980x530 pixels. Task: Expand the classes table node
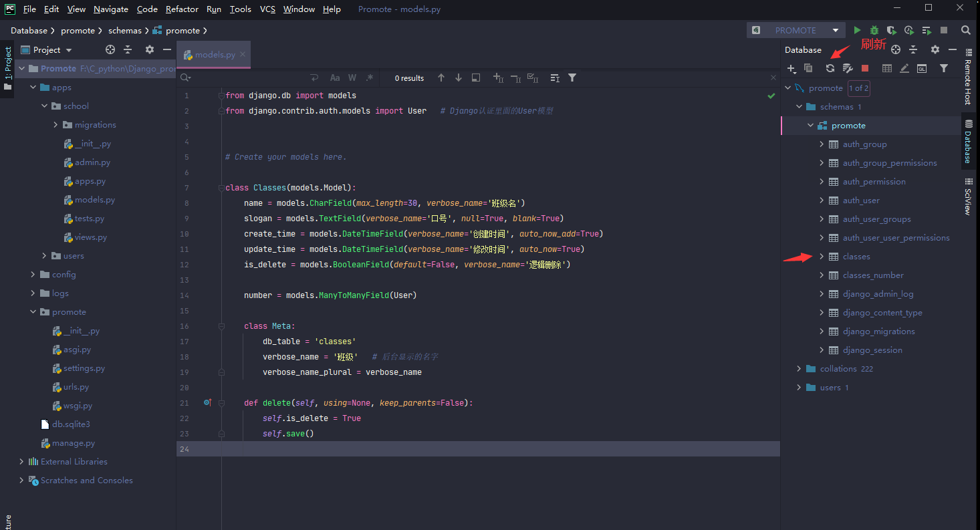[x=822, y=257]
